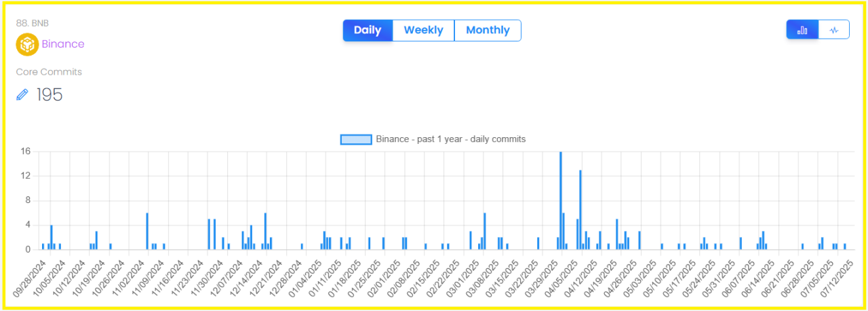868x311 pixels.
Task: Open the Monthly commits view
Action: [x=488, y=31]
